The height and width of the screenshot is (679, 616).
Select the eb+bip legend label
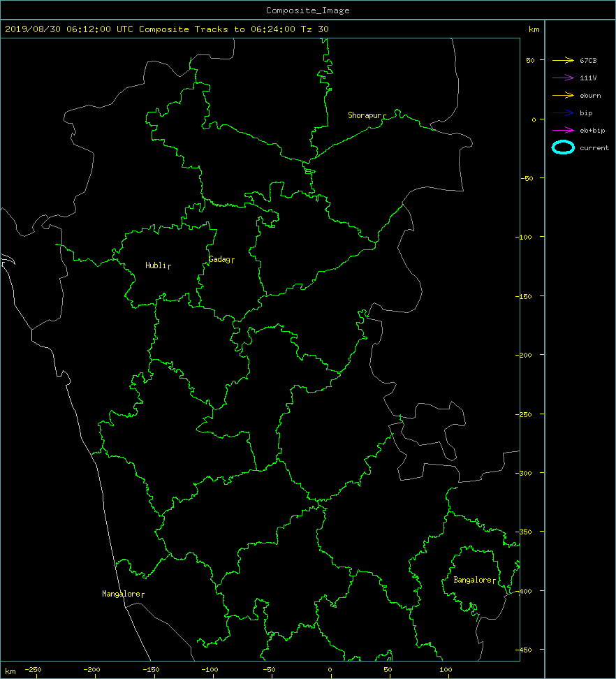pos(593,131)
